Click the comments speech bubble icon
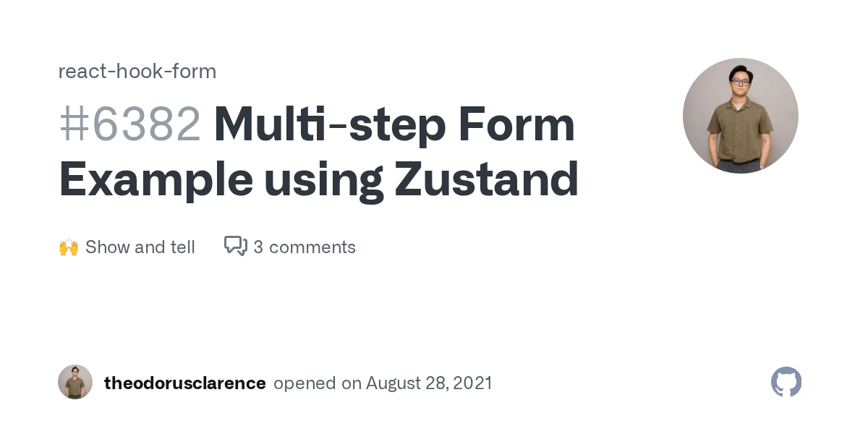868x434 pixels. 235,247
